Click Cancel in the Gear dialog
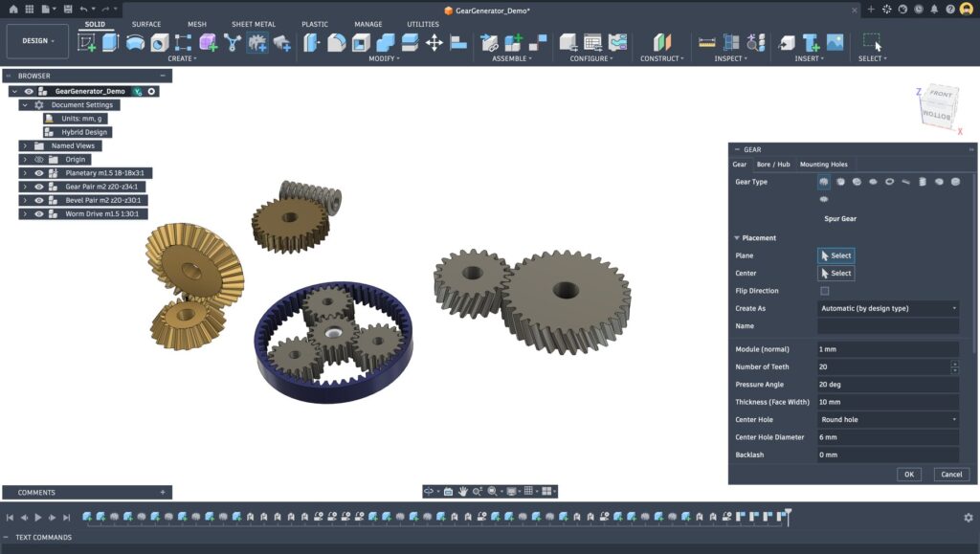Screen dimensions: 980x554 click(951, 475)
